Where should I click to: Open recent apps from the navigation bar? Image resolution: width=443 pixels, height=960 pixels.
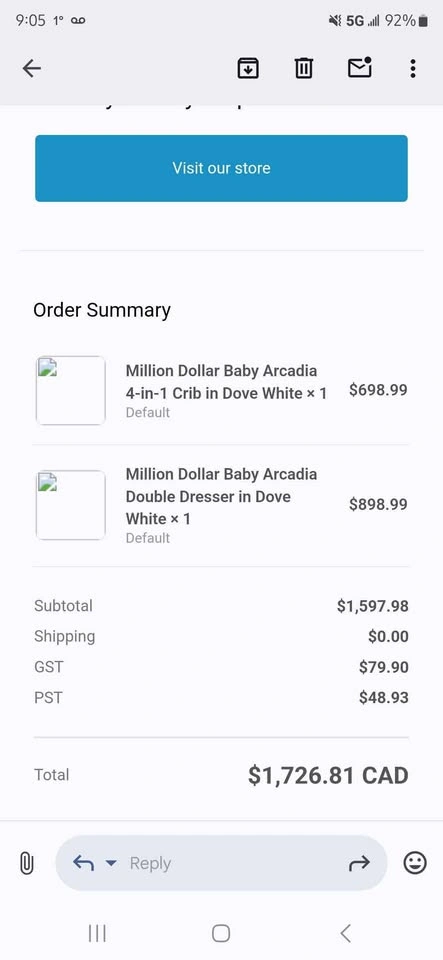click(97, 934)
